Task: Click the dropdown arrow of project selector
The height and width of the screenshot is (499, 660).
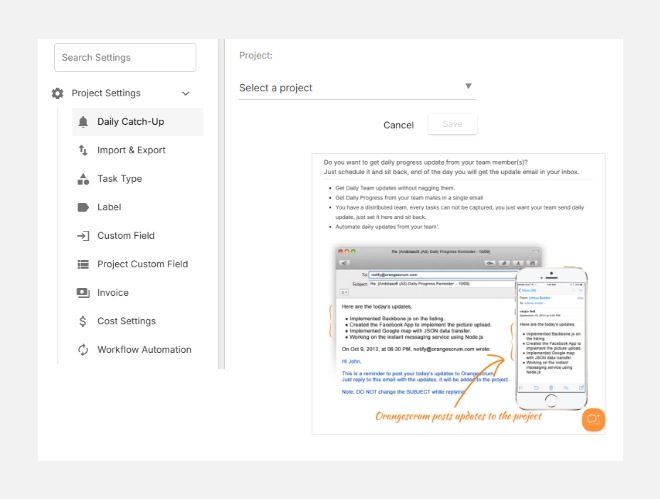Action: [x=468, y=87]
